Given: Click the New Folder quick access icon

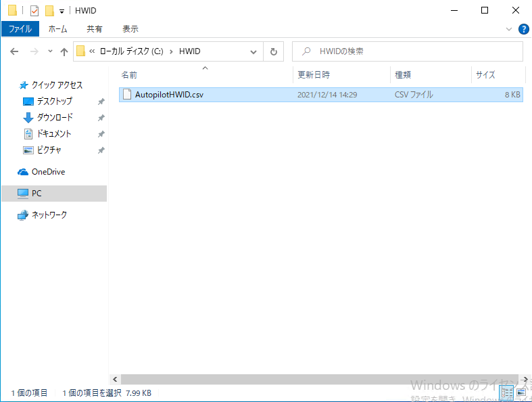Looking at the screenshot, I should click(x=49, y=11).
